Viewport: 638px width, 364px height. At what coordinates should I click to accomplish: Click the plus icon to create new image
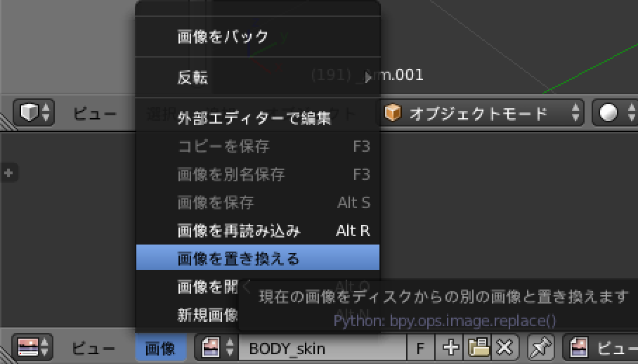(x=452, y=348)
